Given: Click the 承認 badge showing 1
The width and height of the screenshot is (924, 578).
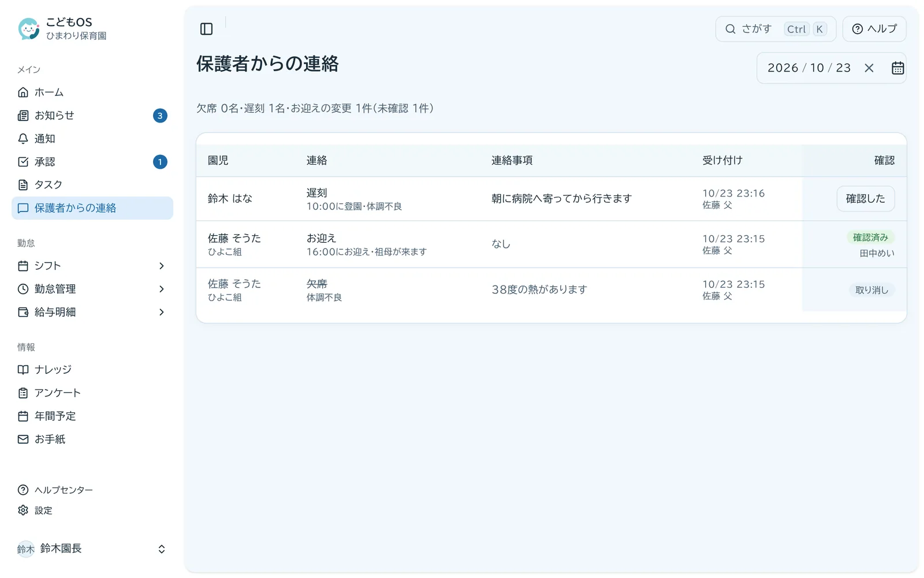Looking at the screenshot, I should tap(160, 162).
